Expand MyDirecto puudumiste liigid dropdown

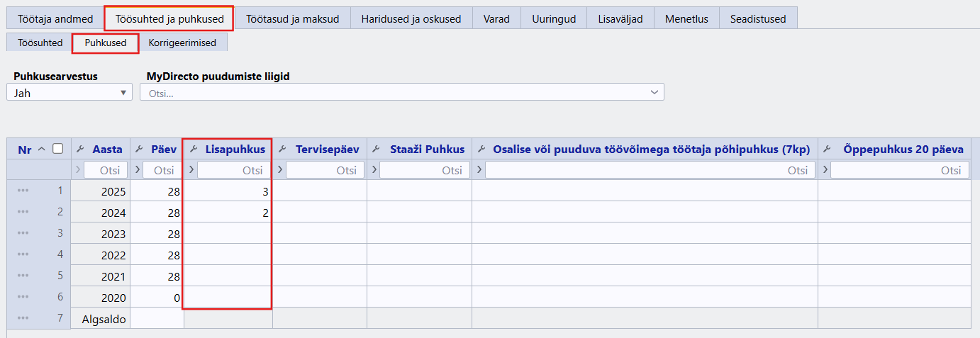coord(654,92)
